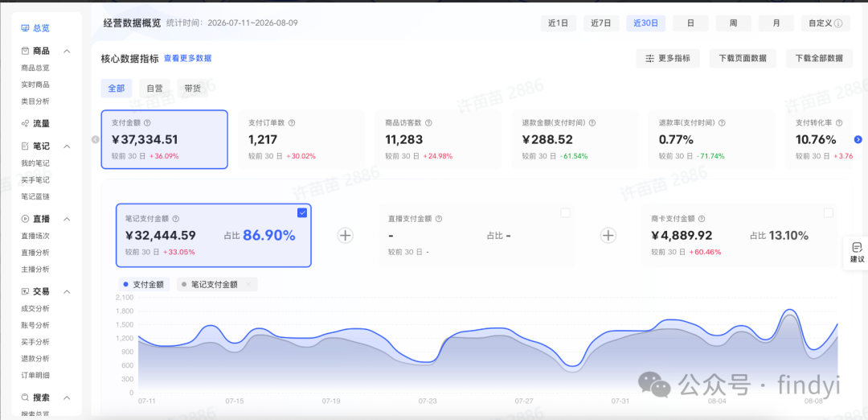This screenshot has height=420, width=868.
Task: Click the 查看更多数据 link
Action: click(x=187, y=58)
